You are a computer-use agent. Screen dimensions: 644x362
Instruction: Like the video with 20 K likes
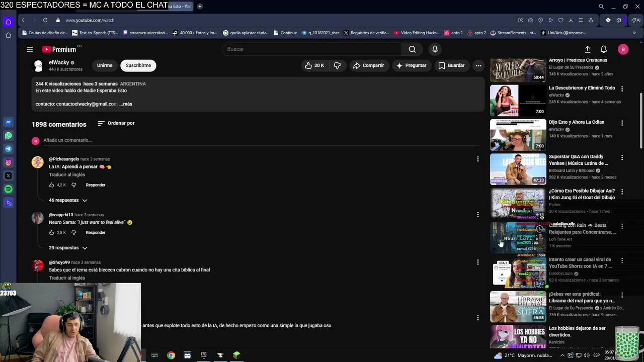[x=314, y=65]
